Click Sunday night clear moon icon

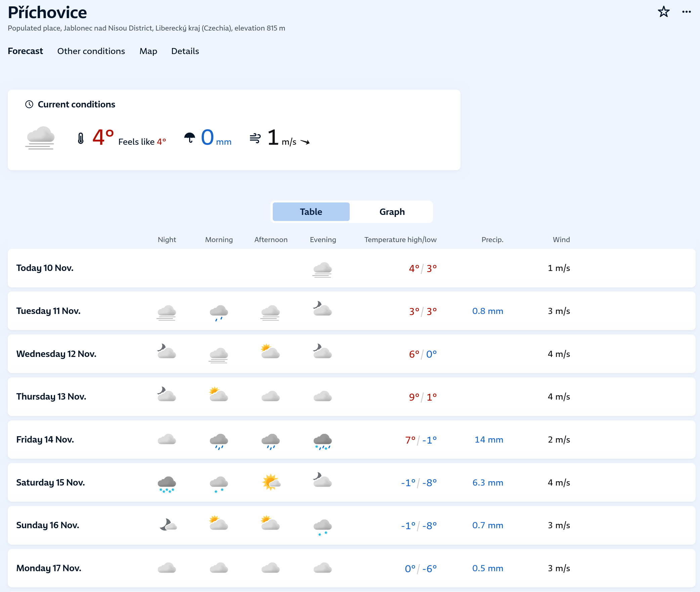(168, 525)
